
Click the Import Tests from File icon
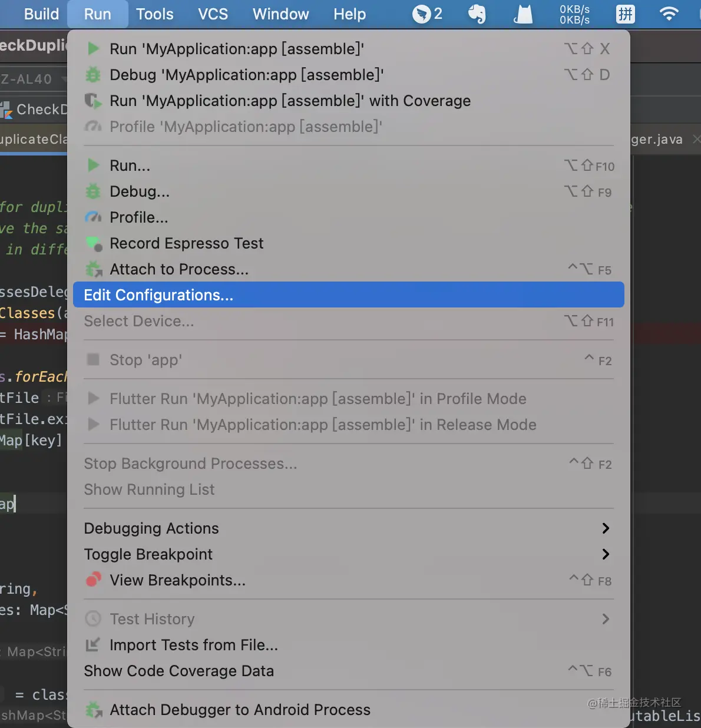93,645
